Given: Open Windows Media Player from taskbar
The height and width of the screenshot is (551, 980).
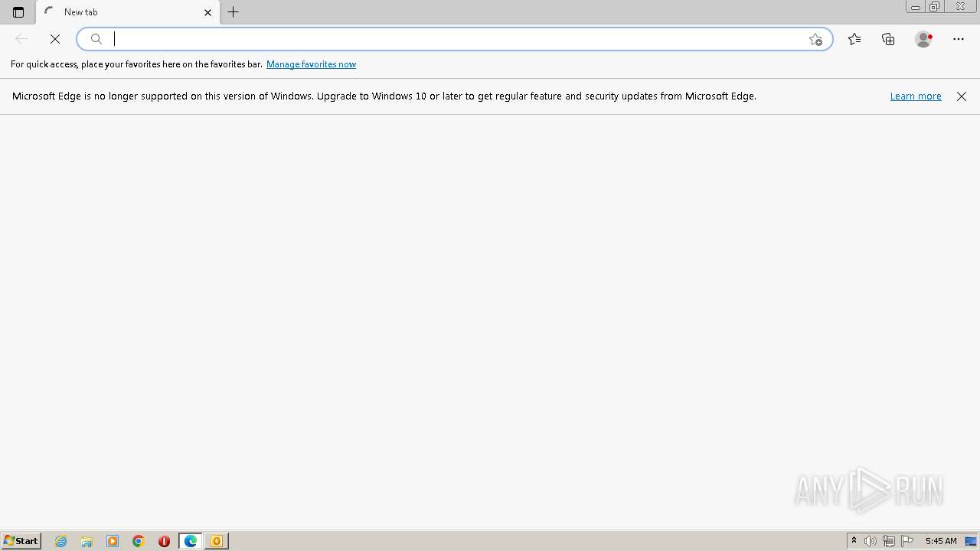Looking at the screenshot, I should tap(113, 541).
